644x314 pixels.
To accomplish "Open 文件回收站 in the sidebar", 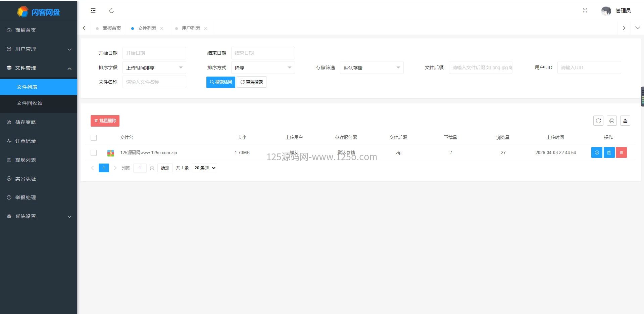I will (30, 103).
